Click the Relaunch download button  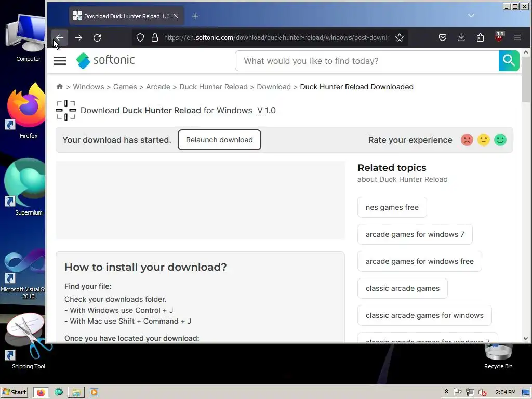pyautogui.click(x=219, y=140)
